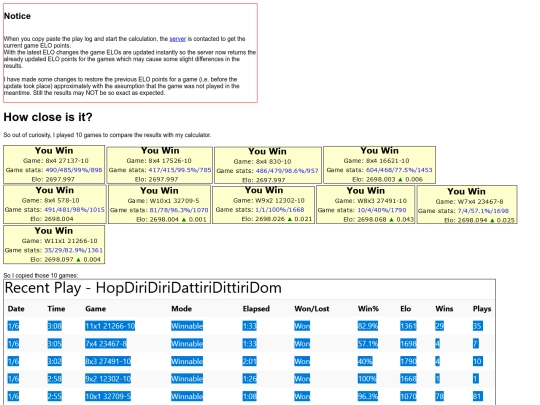The image size is (540, 405).
Task: Select table cell '7x4 23467-8'
Action: point(106,344)
